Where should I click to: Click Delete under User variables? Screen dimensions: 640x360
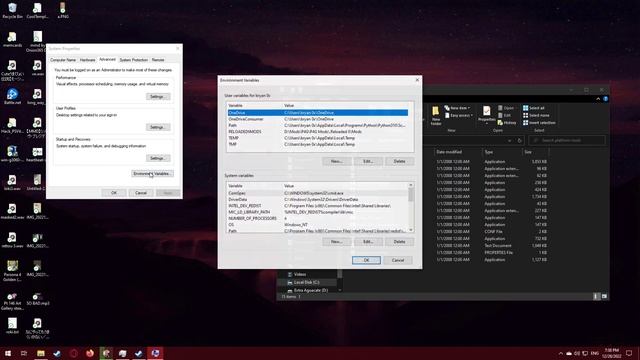pyautogui.click(x=399, y=161)
